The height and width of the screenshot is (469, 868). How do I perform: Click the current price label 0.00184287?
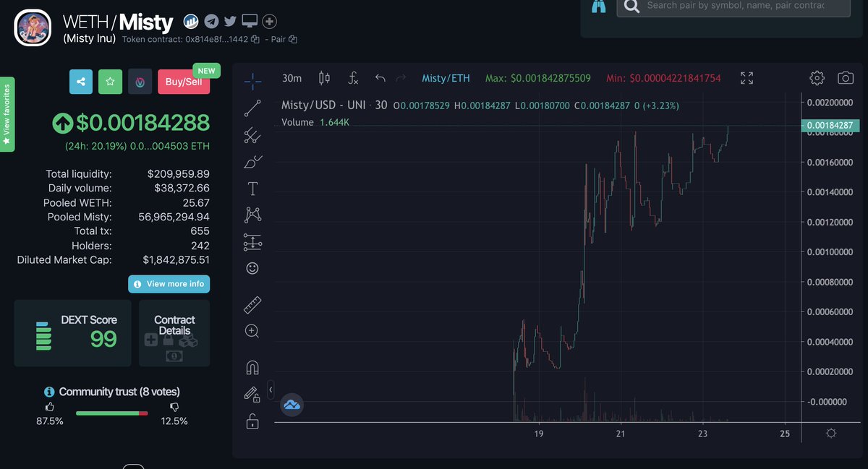(831, 126)
